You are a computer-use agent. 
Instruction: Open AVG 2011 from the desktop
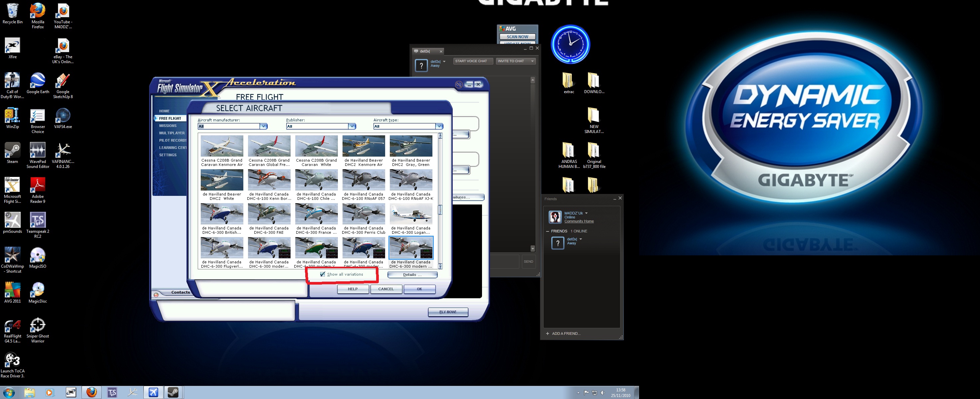coord(12,291)
